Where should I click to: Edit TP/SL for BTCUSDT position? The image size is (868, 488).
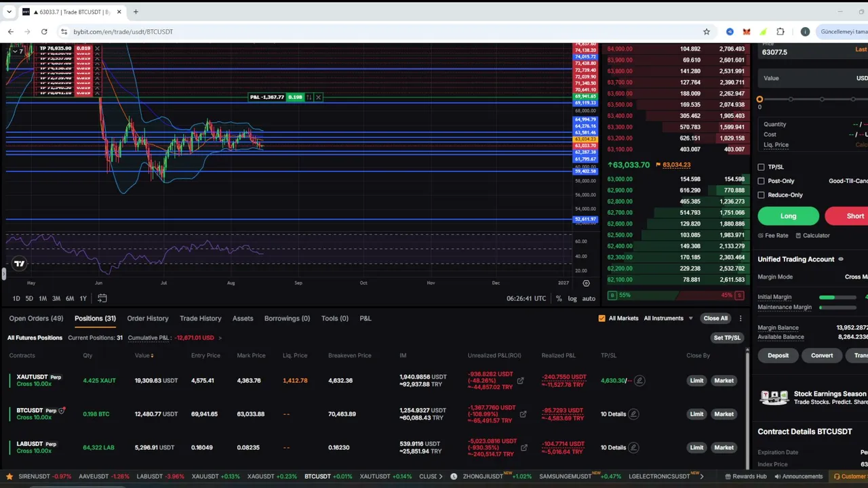click(633, 414)
